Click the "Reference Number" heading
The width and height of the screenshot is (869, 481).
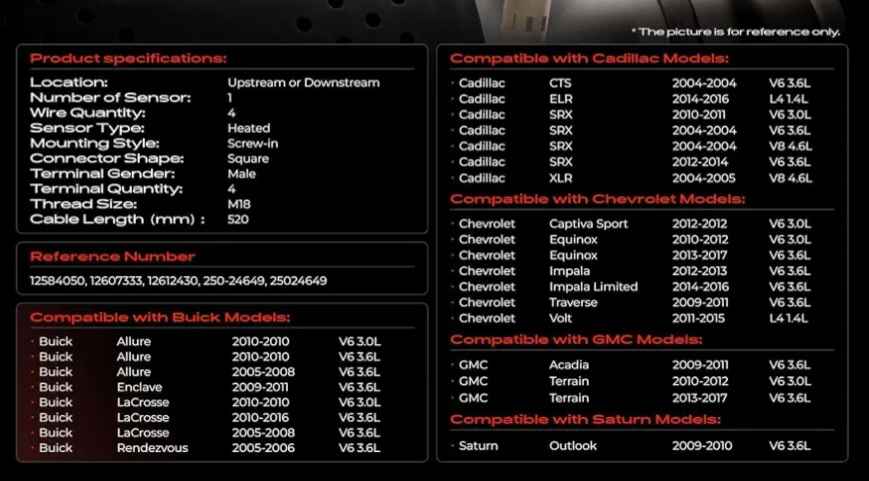[113, 257]
